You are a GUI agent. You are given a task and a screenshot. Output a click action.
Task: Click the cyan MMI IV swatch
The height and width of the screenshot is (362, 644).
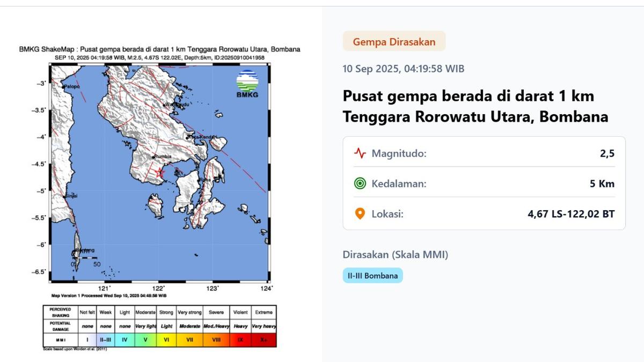[x=125, y=339]
